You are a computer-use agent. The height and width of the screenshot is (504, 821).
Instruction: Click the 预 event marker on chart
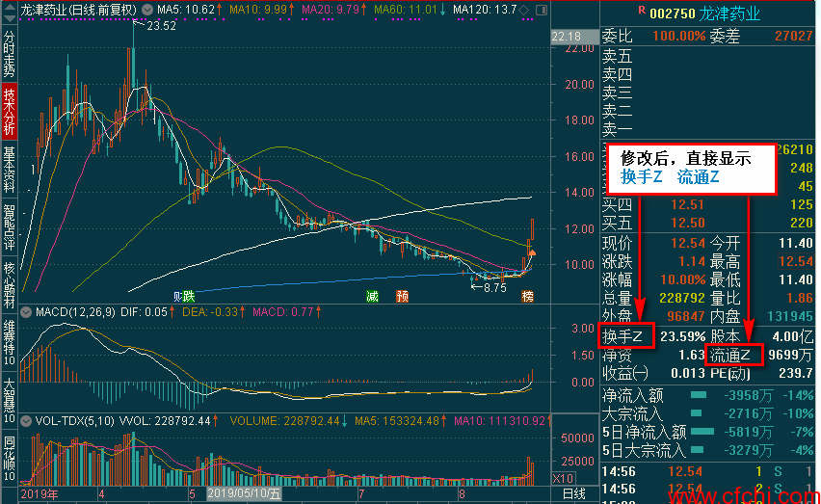(x=402, y=297)
